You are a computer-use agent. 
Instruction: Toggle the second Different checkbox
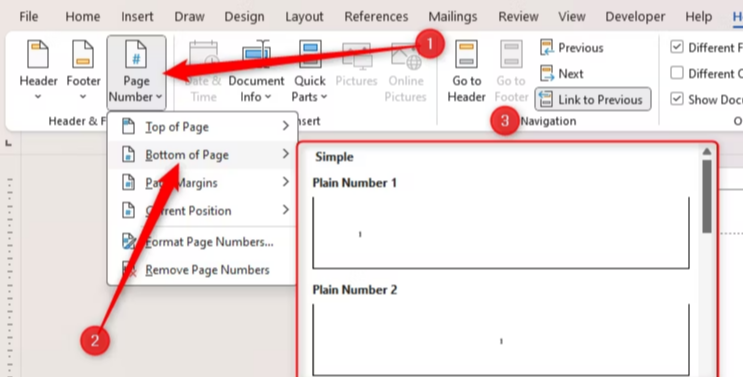(x=677, y=73)
